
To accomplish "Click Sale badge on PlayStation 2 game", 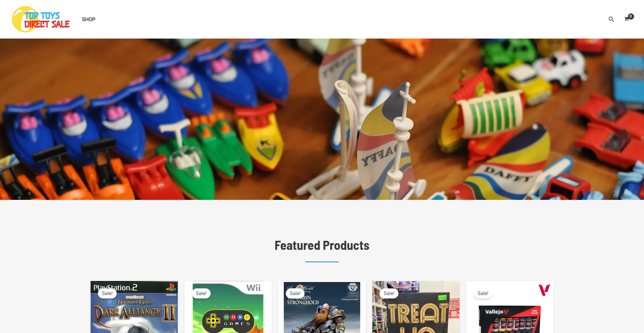I will point(107,293).
